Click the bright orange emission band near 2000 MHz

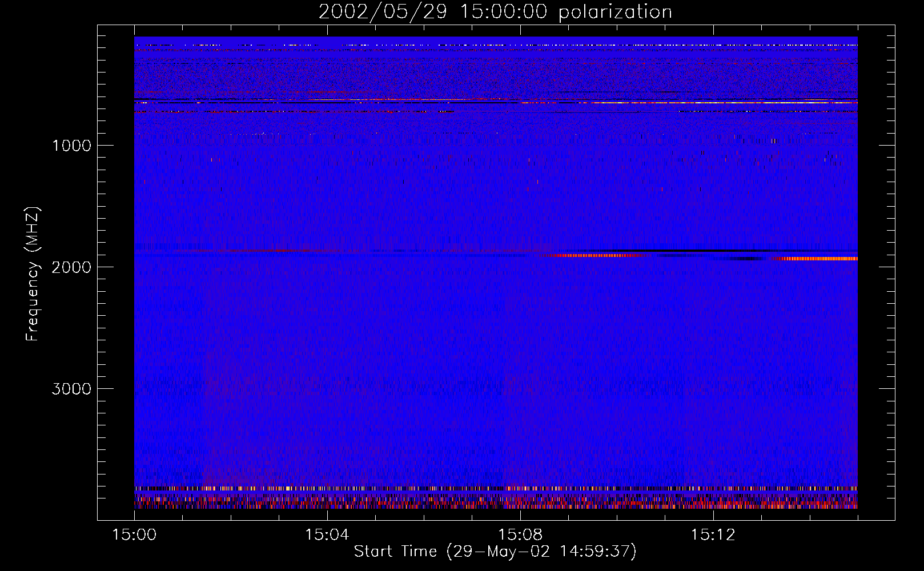[814, 259]
